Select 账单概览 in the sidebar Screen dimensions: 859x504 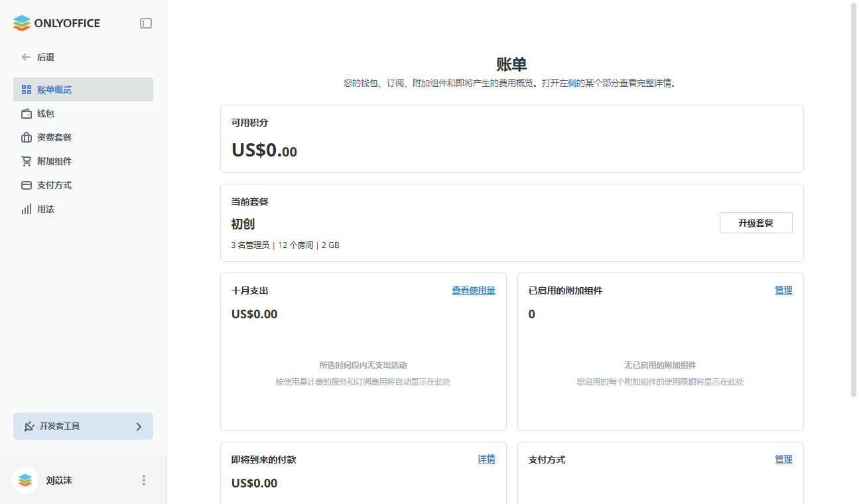pos(83,90)
